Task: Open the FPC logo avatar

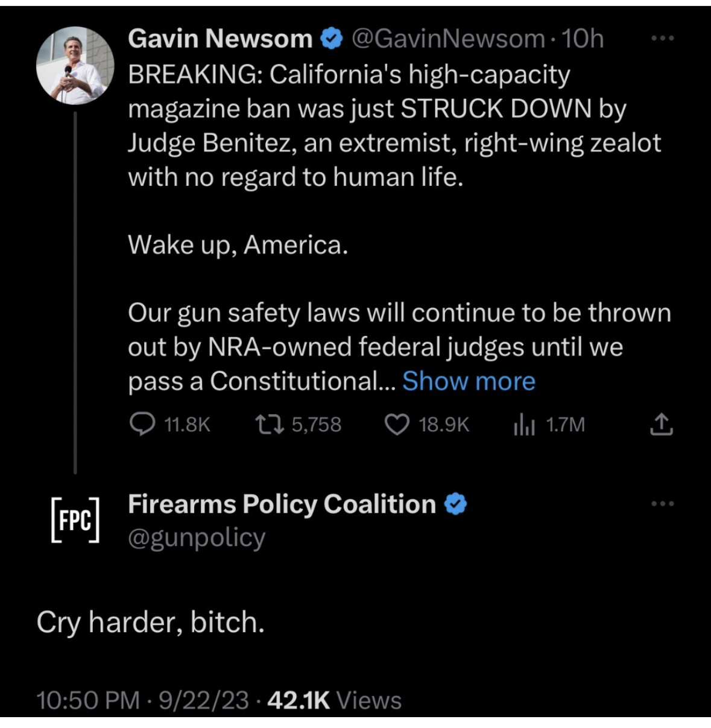Action: click(74, 520)
